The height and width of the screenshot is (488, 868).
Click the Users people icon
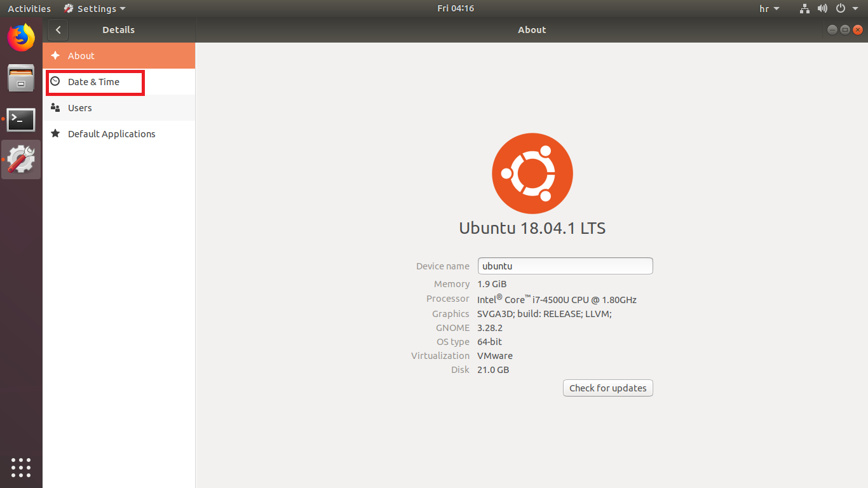[x=55, y=107]
